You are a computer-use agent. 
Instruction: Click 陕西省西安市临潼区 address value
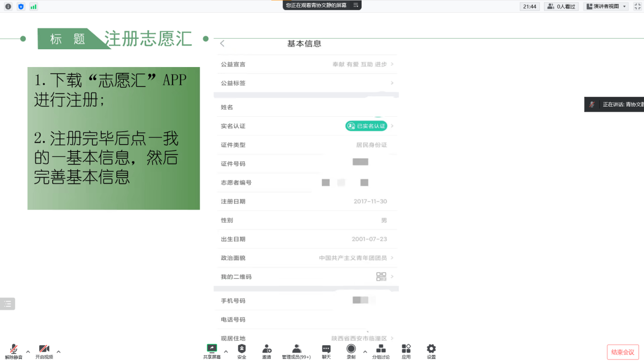(x=359, y=338)
